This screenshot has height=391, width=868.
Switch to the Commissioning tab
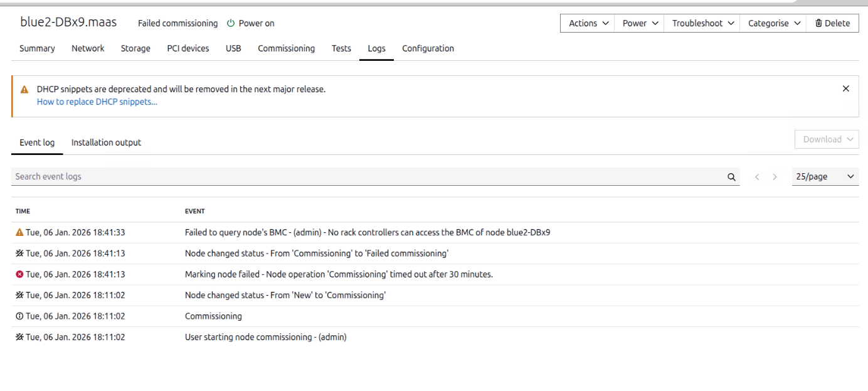[x=286, y=48]
